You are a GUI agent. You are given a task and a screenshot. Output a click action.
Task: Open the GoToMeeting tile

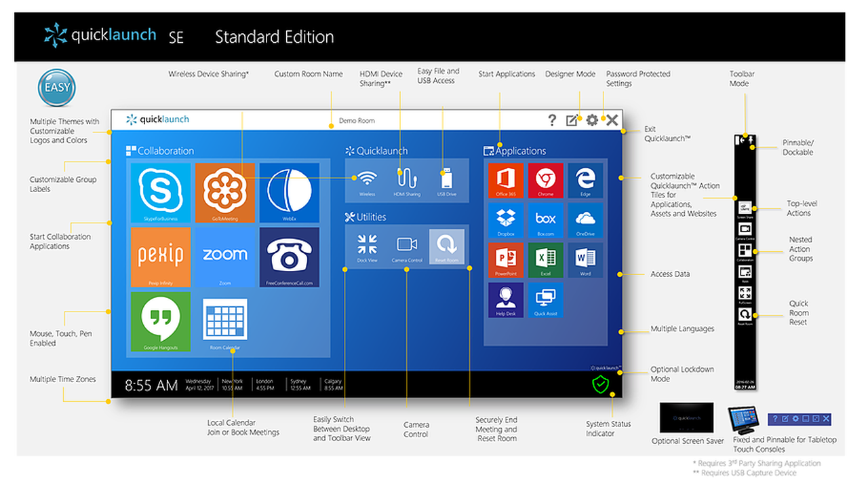coord(224,192)
